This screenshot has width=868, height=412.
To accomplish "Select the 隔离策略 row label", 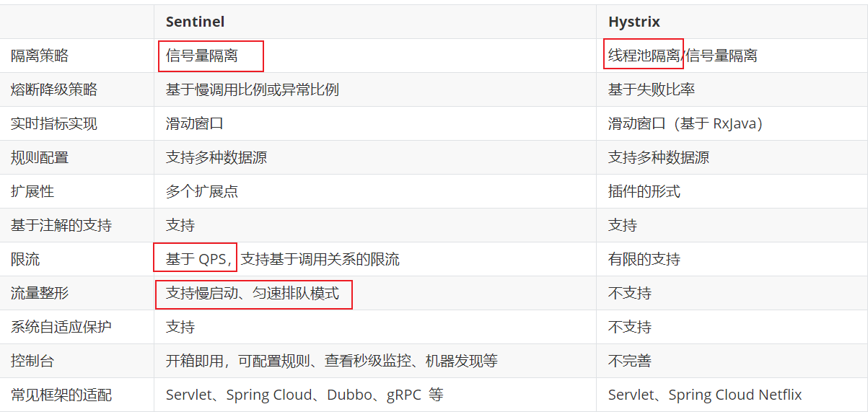I will [x=40, y=56].
